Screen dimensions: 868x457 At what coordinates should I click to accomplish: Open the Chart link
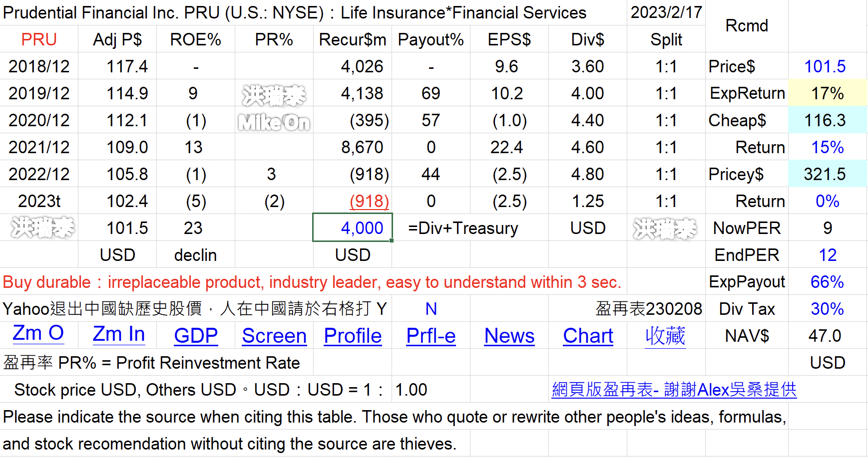[x=588, y=336]
